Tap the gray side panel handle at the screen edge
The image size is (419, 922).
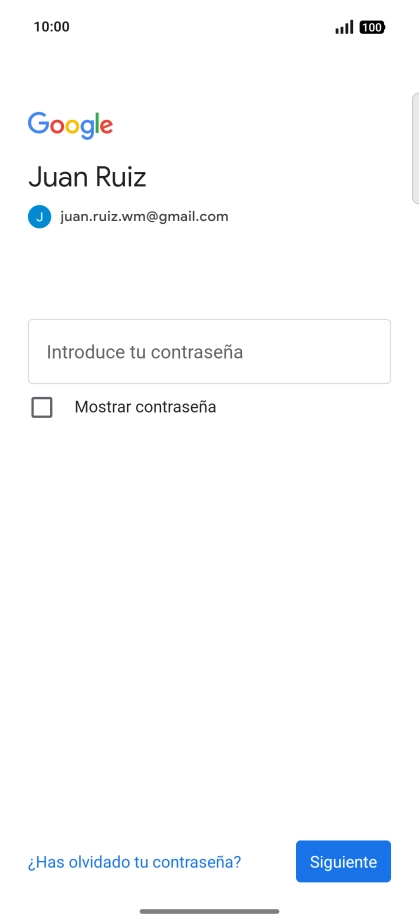pos(415,148)
